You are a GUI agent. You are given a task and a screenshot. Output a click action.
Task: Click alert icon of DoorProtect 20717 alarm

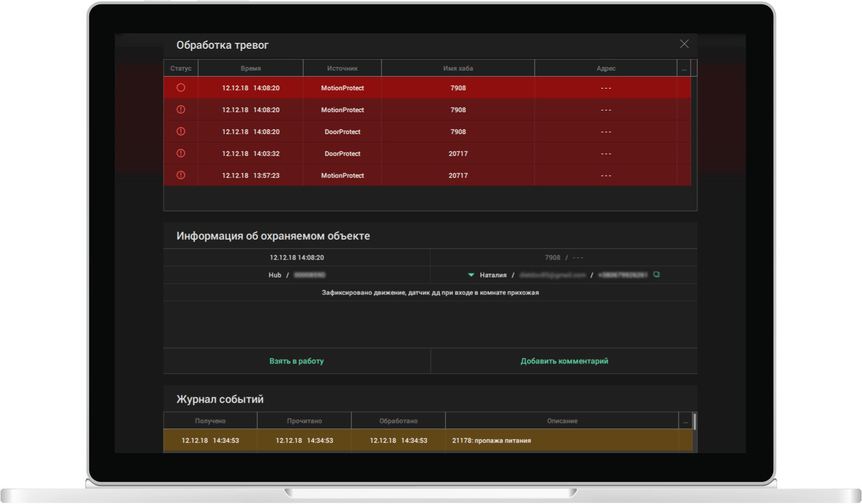181,153
